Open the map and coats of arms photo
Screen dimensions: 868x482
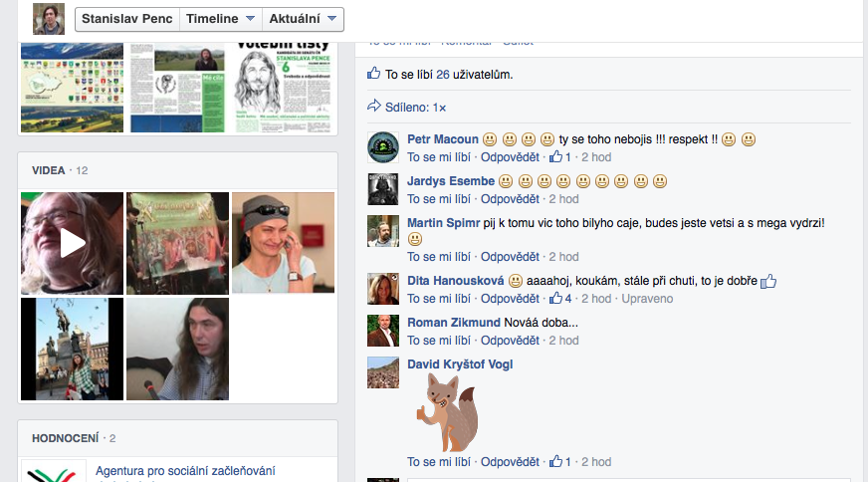point(72,88)
